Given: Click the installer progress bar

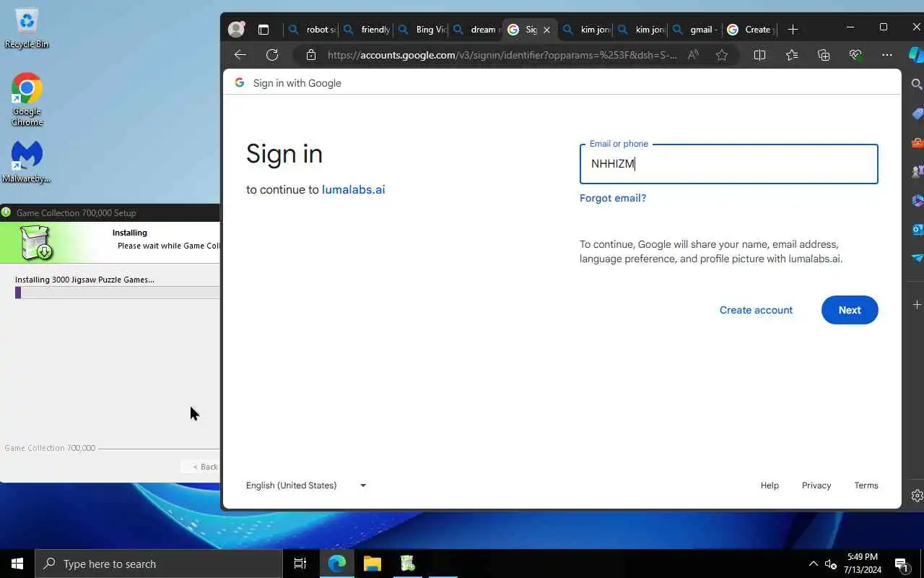Looking at the screenshot, I should click(x=117, y=293).
